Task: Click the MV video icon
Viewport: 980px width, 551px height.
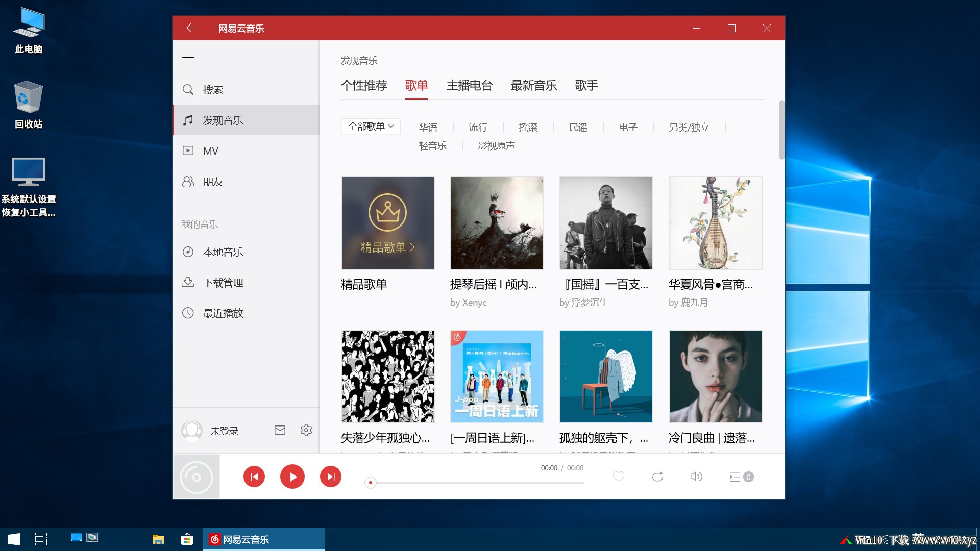Action: (188, 151)
